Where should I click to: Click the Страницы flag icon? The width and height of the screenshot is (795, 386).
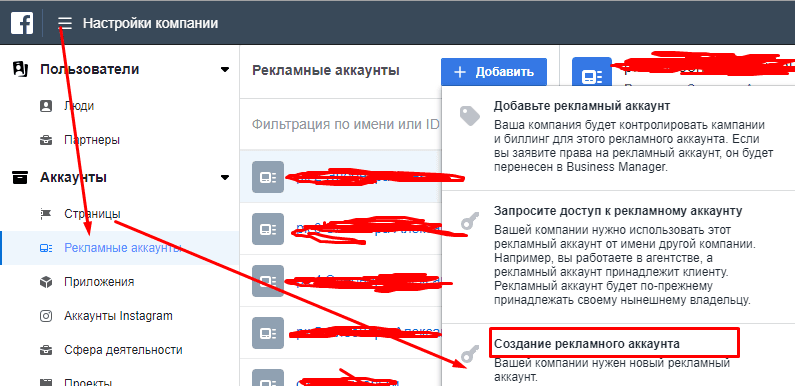point(46,215)
